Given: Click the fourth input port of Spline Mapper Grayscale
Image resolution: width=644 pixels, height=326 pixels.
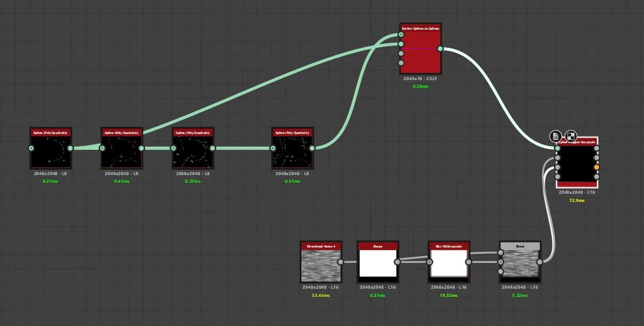Looking at the screenshot, I should (x=557, y=177).
